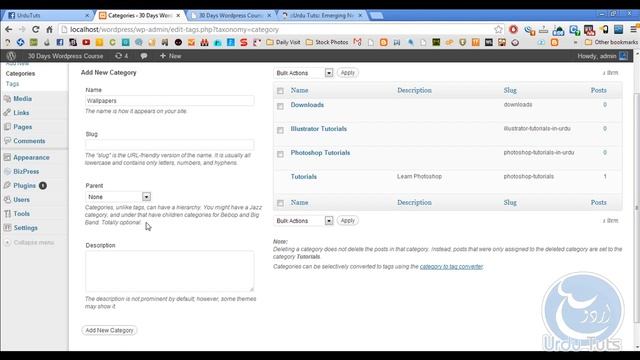640x360 pixels.
Task: Open the Stock Photos bookmarks folder
Action: 327,42
